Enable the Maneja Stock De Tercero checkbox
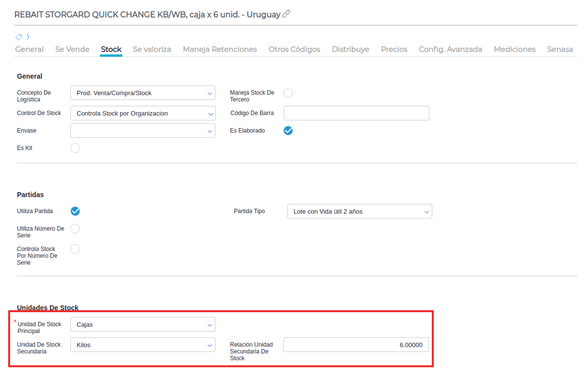This screenshot has height=384, width=588. click(288, 93)
